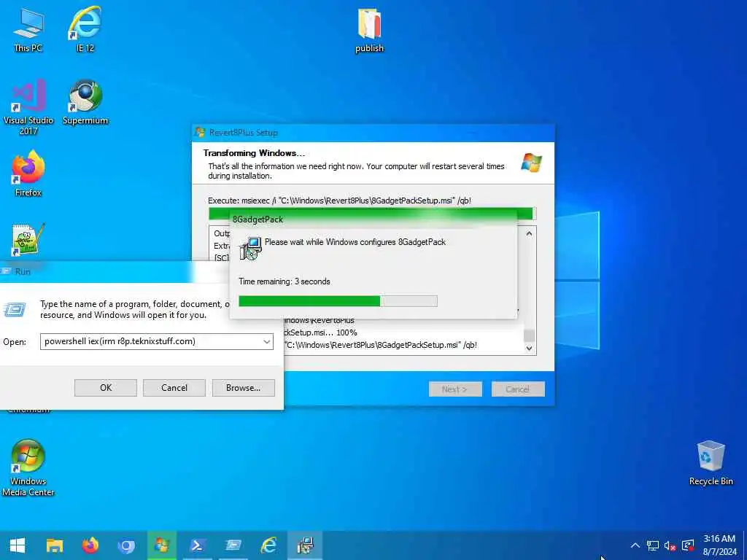Select Visual Studio 2017 desktop shortcut
The image size is (747, 560).
pos(28,107)
